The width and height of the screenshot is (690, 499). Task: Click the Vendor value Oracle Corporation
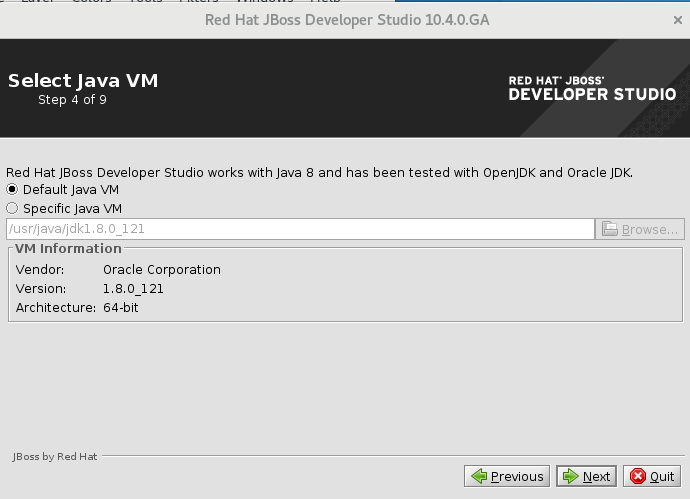pyautogui.click(x=162, y=270)
